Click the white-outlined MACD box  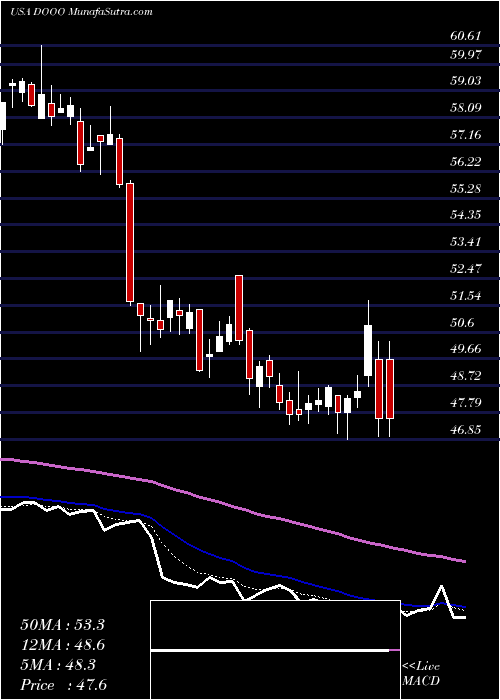click(x=275, y=650)
